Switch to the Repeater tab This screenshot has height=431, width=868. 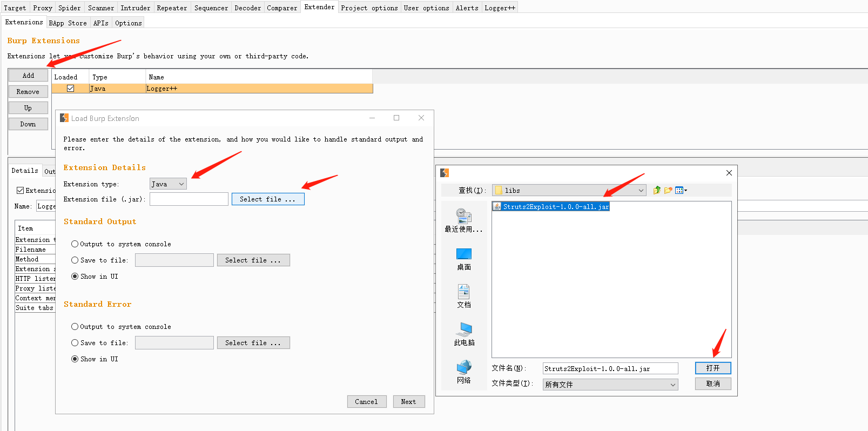click(x=172, y=8)
